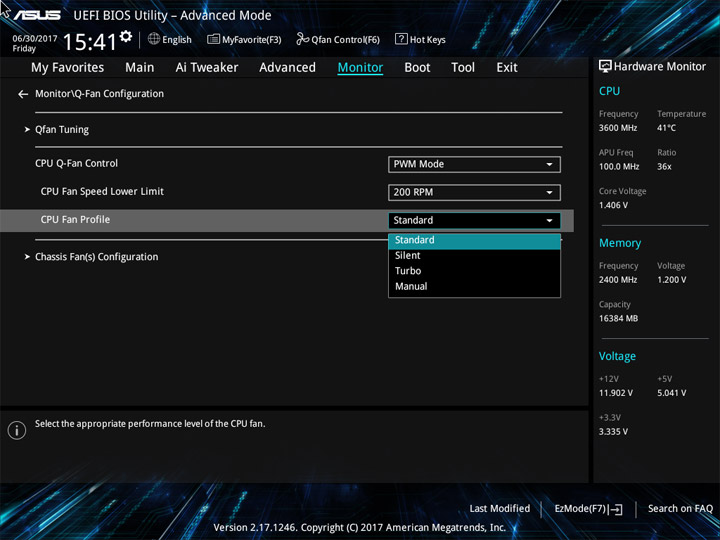Click the 5.041 V reading
Viewport: 720px width, 540px height.
tap(672, 393)
